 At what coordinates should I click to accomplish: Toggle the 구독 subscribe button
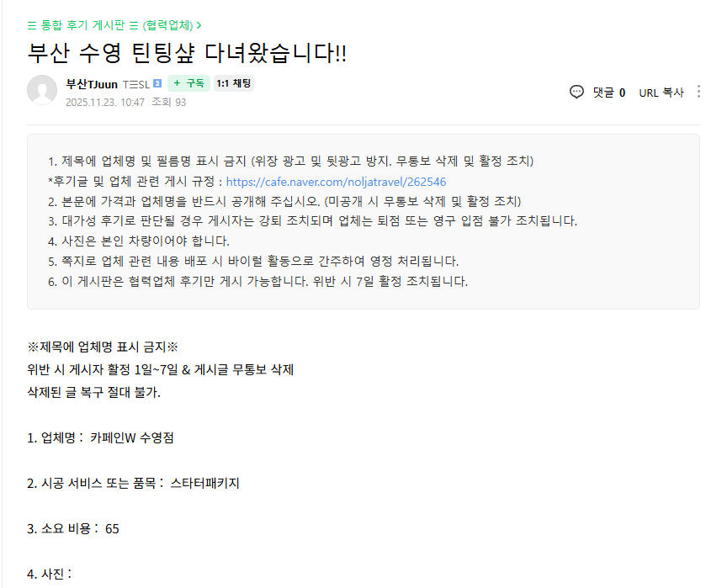pos(188,83)
